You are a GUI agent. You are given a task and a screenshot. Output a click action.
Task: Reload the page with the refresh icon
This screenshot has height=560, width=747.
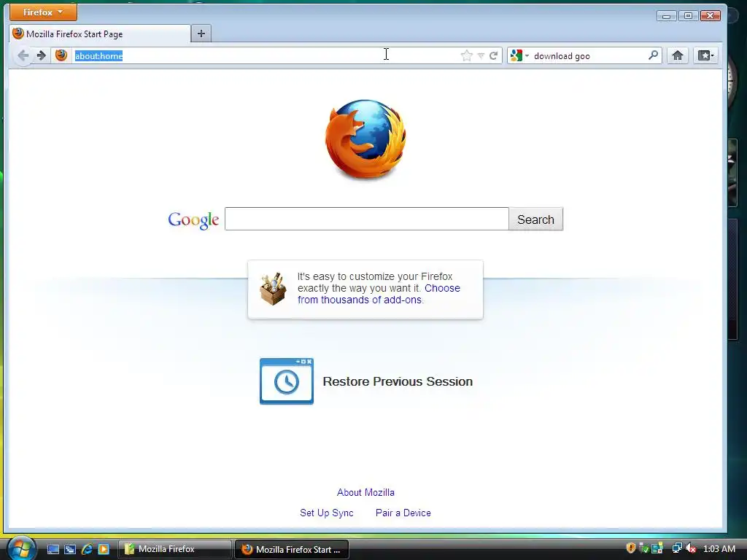point(494,55)
